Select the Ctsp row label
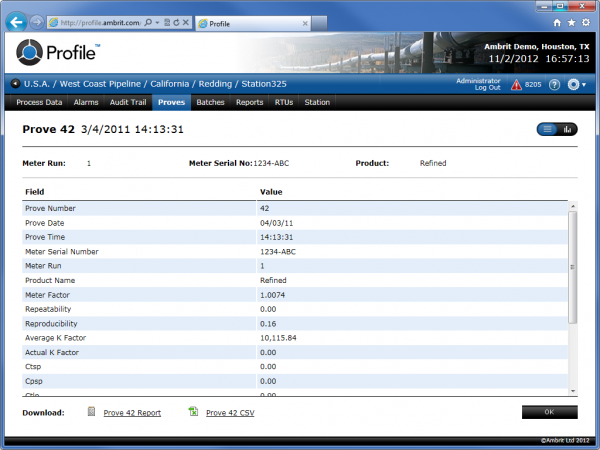The height and width of the screenshot is (450, 600). click(x=33, y=367)
